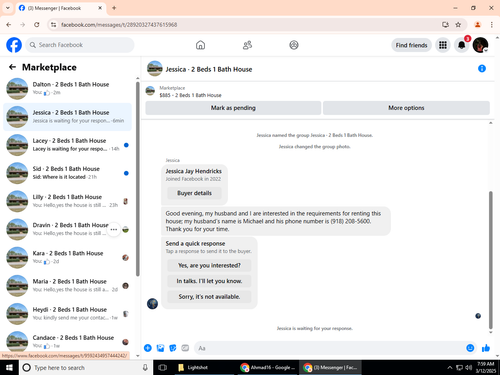The width and height of the screenshot is (500, 375).
Task: Open Lacey - 2 Beds 1 Bath House chat
Action: 67,145
